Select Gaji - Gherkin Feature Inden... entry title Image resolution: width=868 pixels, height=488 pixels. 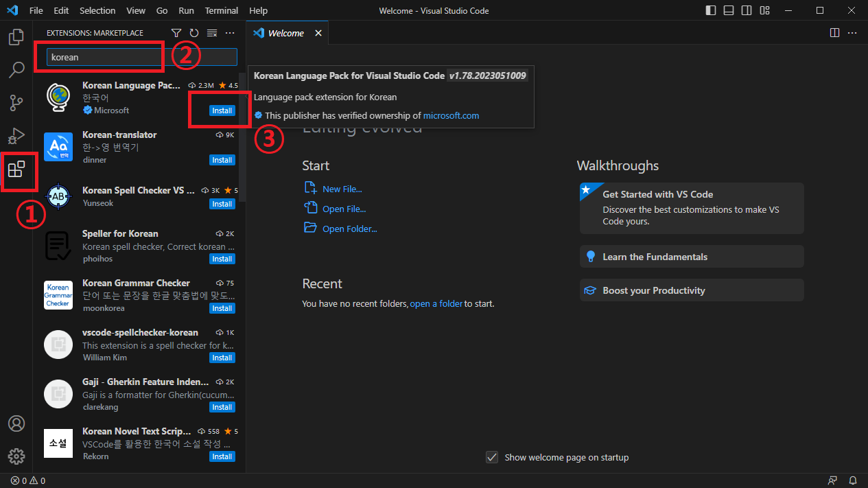pyautogui.click(x=145, y=382)
